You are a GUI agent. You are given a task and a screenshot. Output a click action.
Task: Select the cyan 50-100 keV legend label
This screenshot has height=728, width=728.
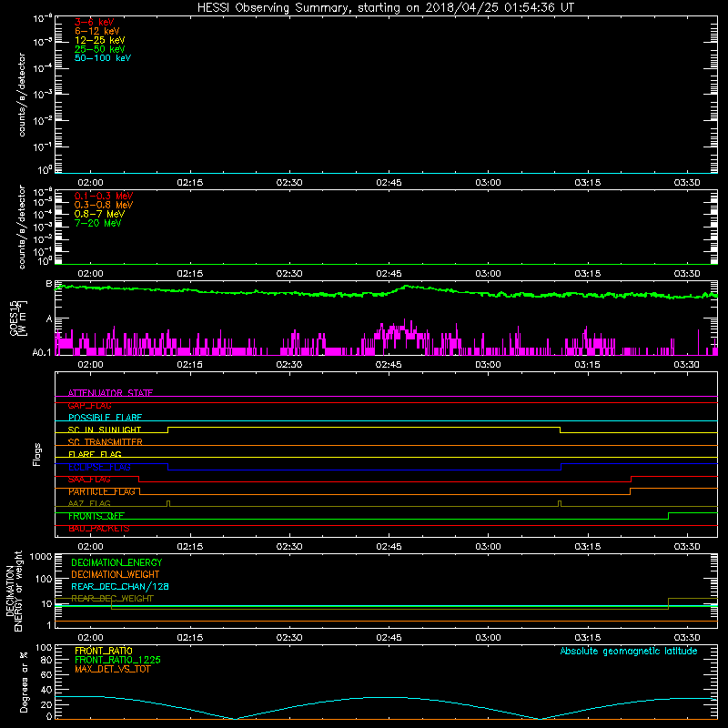[103, 58]
